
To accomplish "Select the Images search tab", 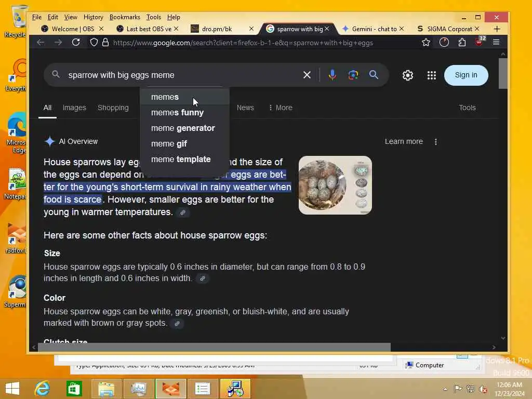I will pyautogui.click(x=74, y=108).
